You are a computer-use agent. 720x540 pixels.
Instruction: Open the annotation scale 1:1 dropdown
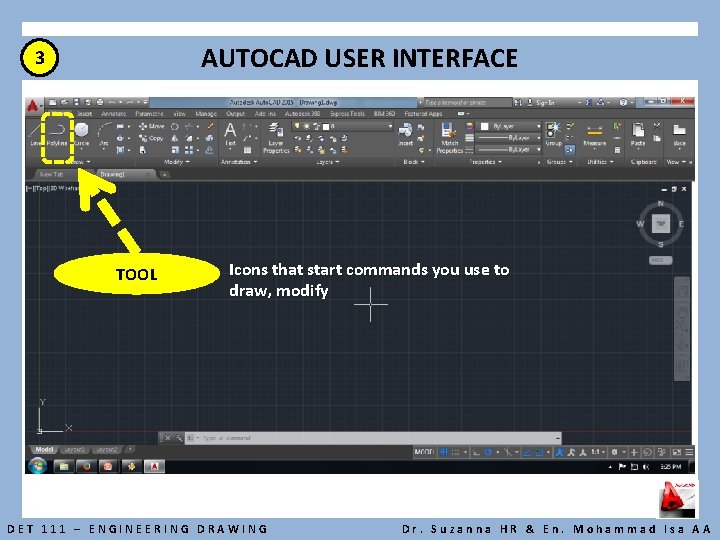click(x=597, y=452)
